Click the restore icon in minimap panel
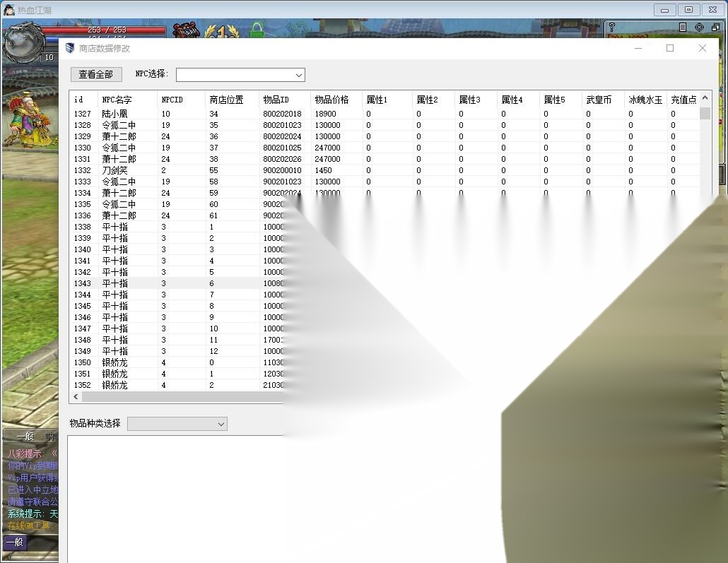This screenshot has width=728, height=563. click(x=715, y=28)
